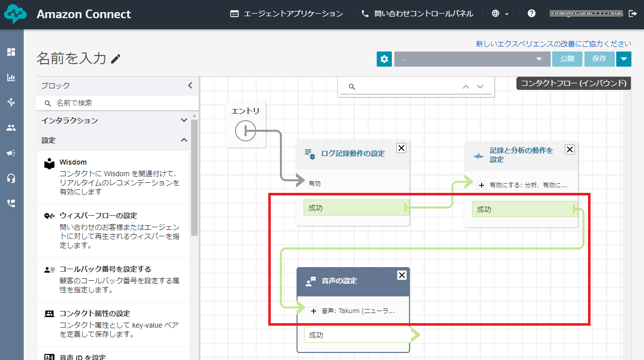644x360 pixels.
Task: Click the pencil to edit flow name
Action: tap(116, 59)
